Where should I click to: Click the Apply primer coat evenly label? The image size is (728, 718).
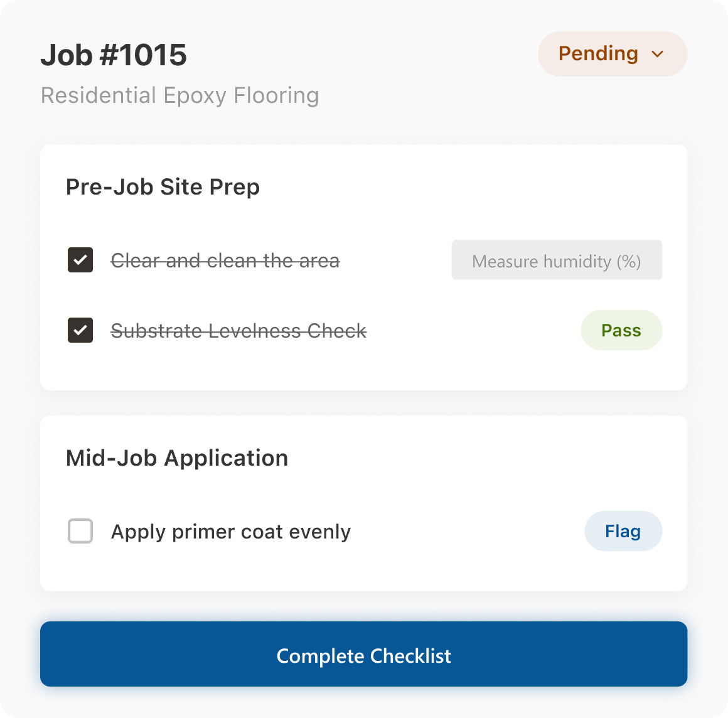231,532
